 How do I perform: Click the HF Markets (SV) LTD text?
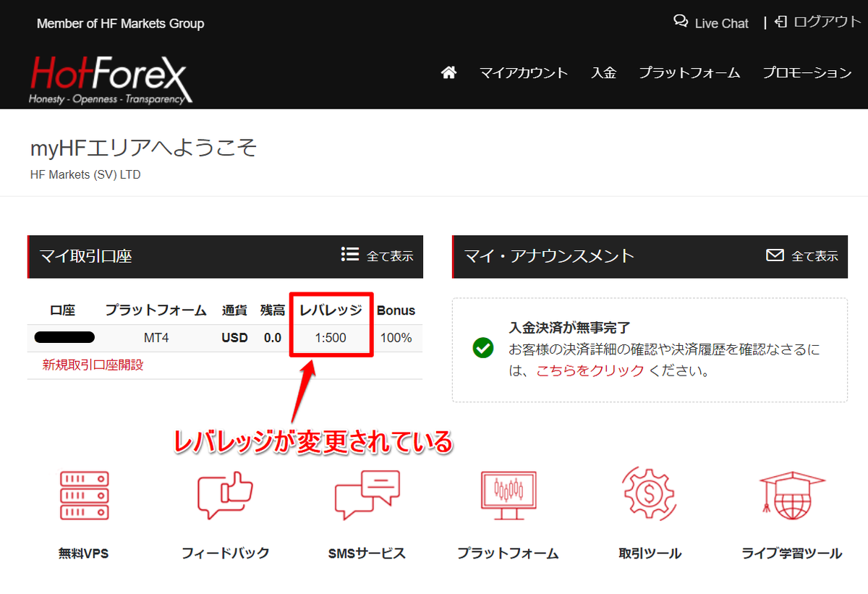[x=85, y=174]
